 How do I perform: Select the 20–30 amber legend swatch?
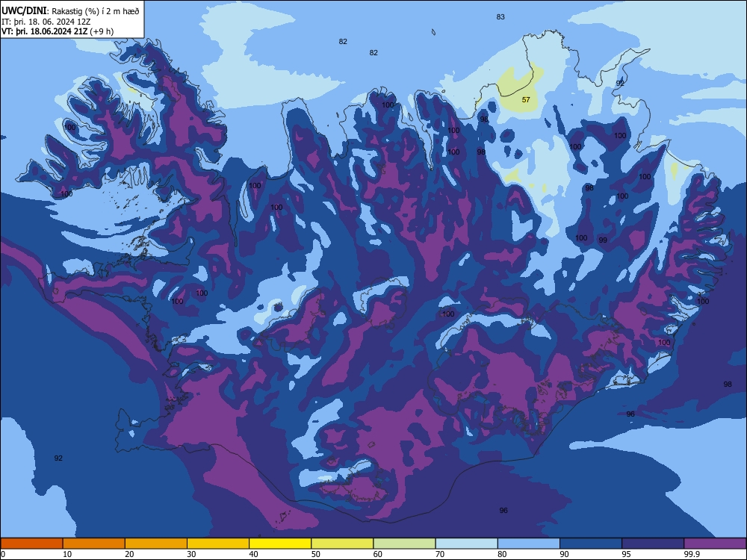[x=156, y=544]
